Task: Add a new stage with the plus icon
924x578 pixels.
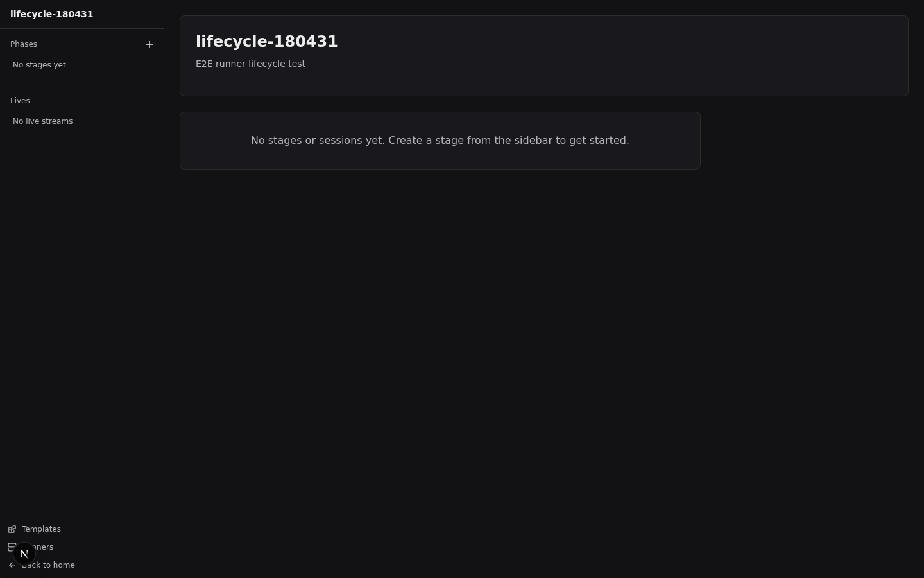Action: click(x=150, y=44)
